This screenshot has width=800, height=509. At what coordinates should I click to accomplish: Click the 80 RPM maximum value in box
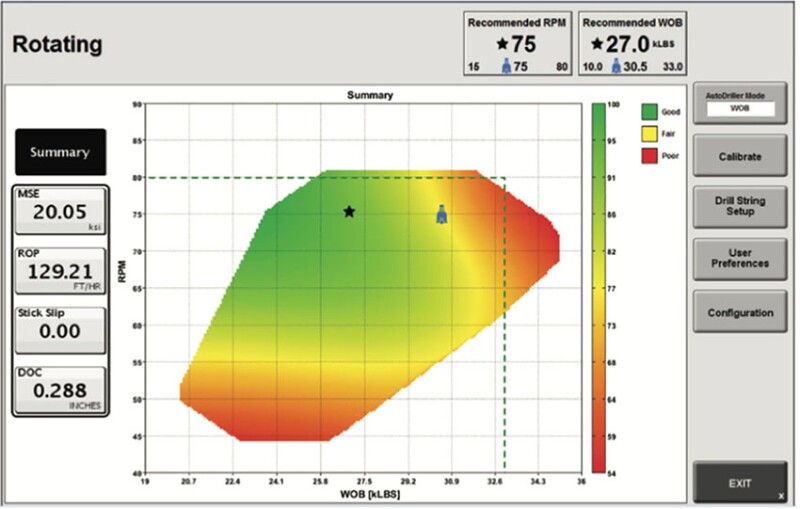562,67
